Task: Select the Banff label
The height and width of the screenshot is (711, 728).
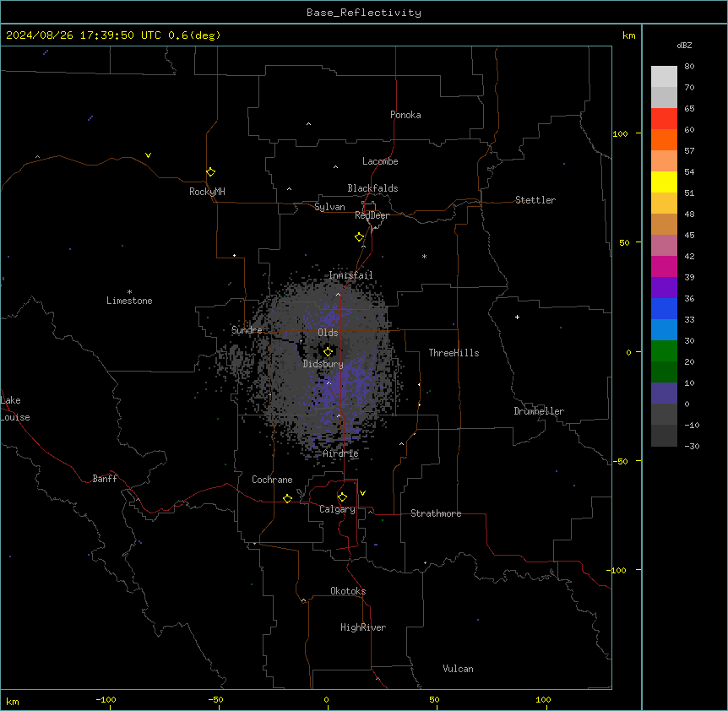Action: pos(105,479)
